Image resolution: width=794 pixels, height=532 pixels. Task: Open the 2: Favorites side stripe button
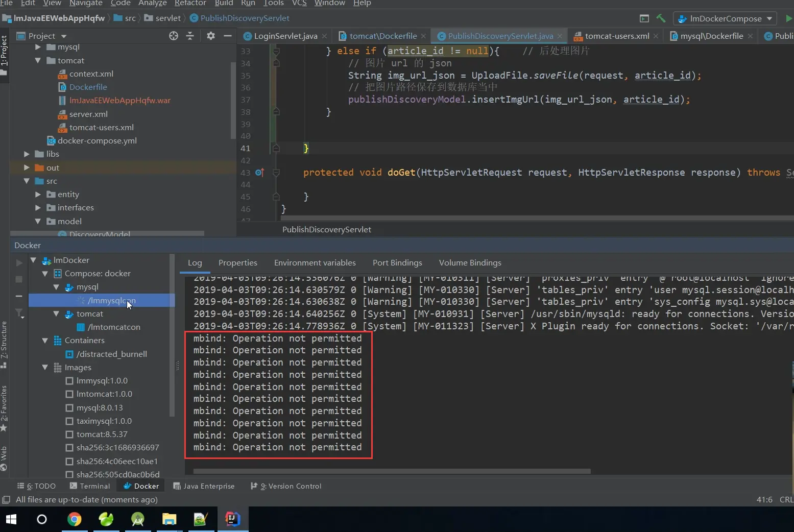pos(4,408)
